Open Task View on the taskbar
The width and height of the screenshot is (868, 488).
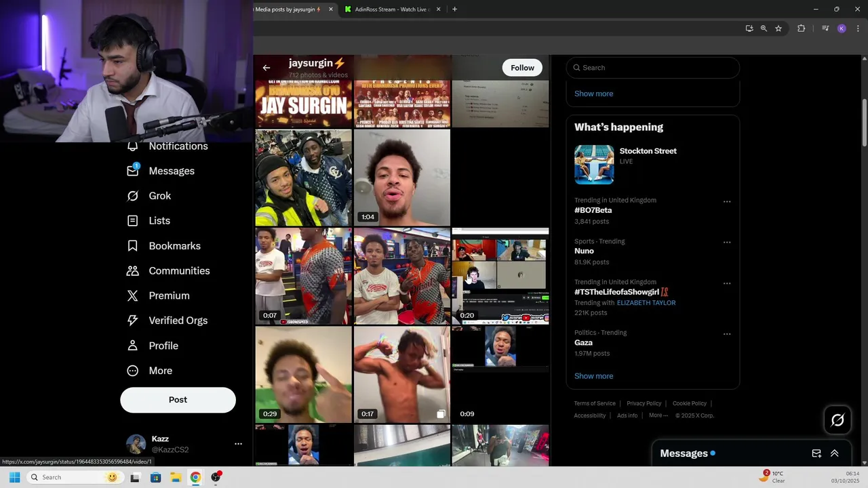(135, 477)
